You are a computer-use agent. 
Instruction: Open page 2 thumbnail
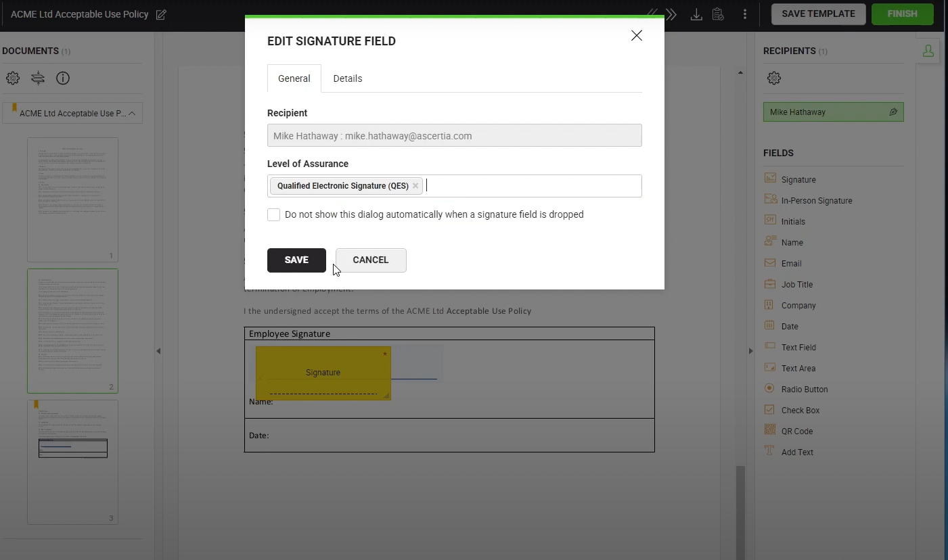coord(72,331)
